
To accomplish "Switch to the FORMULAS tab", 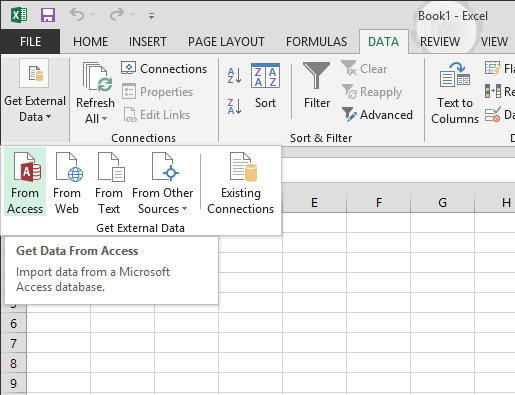I will [316, 42].
